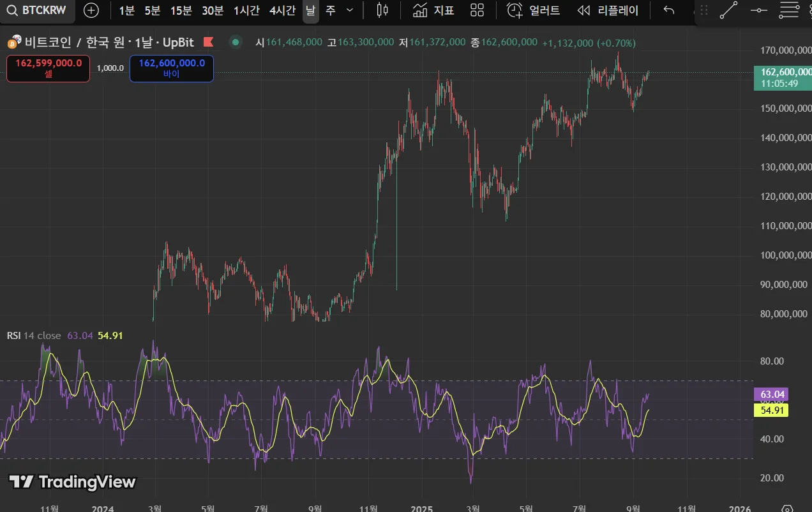
Task: Switch to the 15분 interval
Action: pyautogui.click(x=181, y=10)
